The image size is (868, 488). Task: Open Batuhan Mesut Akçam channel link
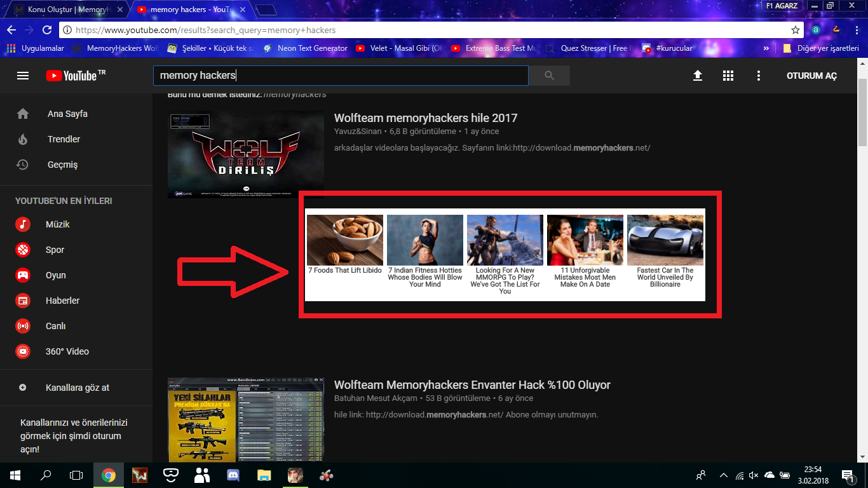(x=376, y=398)
